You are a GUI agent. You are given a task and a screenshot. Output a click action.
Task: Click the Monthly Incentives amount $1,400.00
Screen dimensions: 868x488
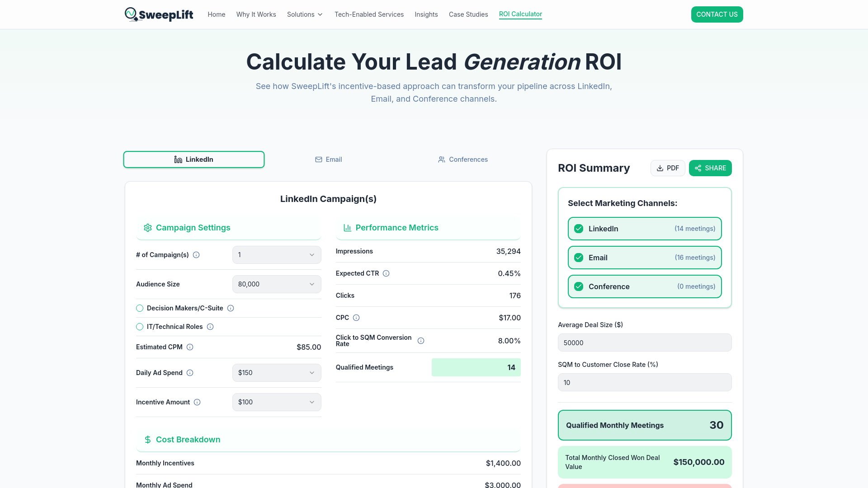coord(503,463)
